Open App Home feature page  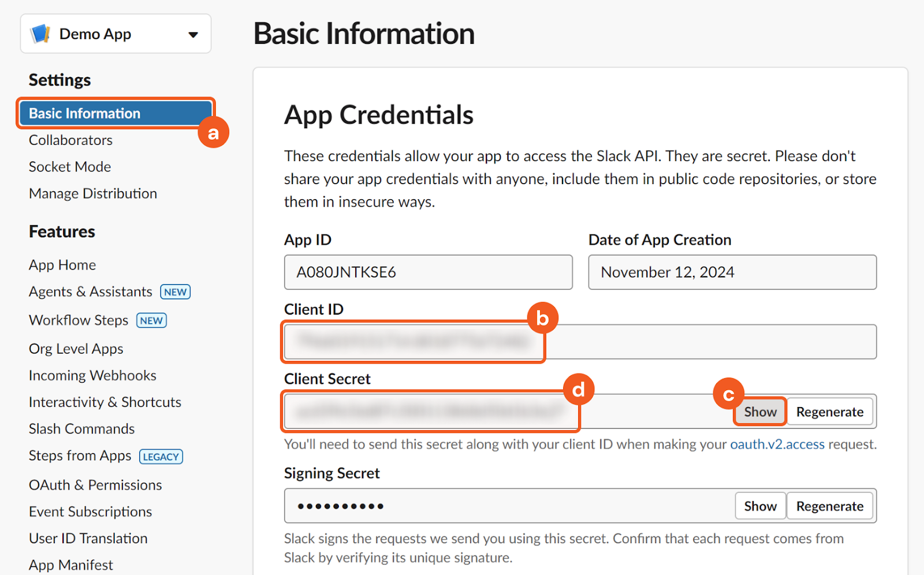tap(62, 265)
